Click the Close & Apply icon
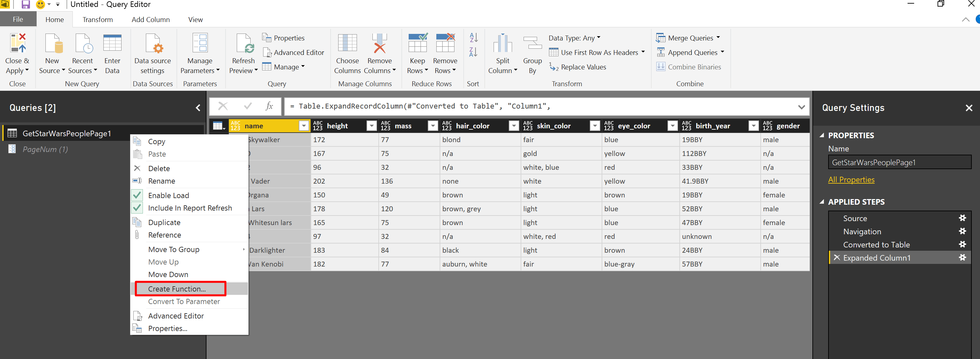980x359 pixels. click(x=17, y=43)
